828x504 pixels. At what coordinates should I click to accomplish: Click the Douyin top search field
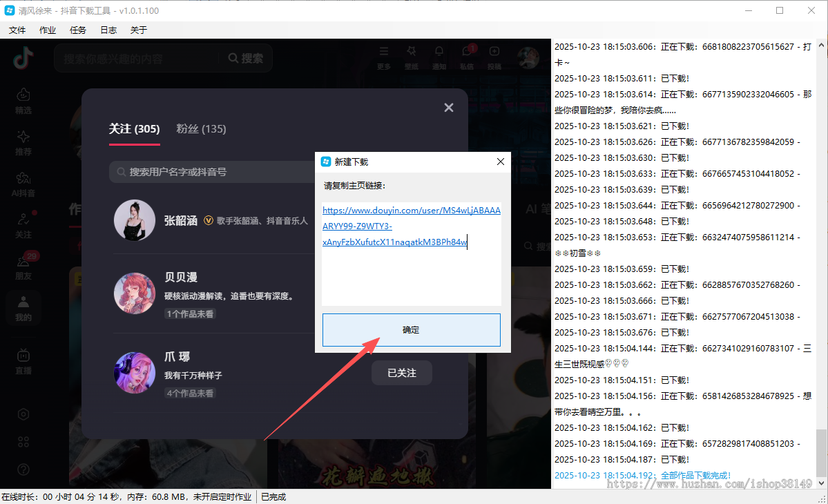(x=137, y=59)
